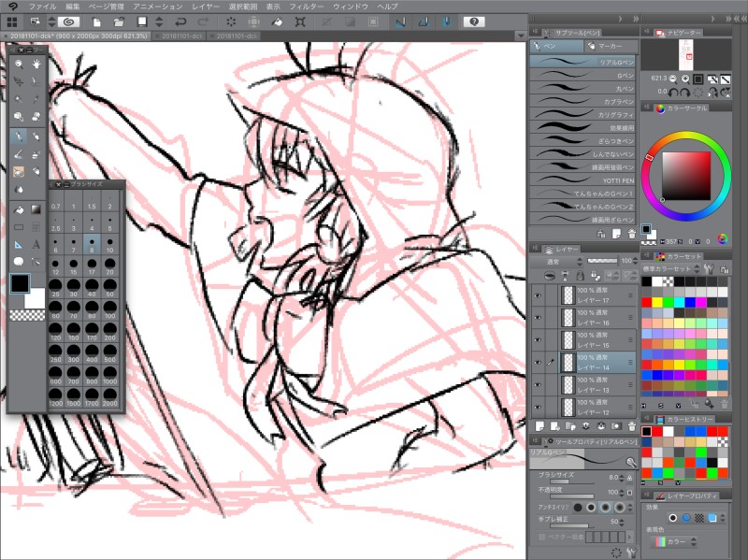The height and width of the screenshot is (560, 748).
Task: Open the 編集 menu
Action: click(x=73, y=7)
